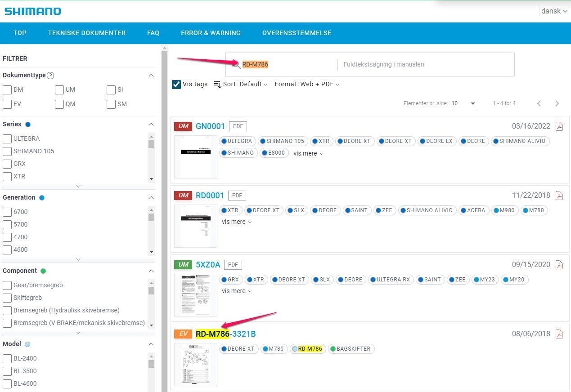The image size is (571, 392).
Task: Expand 'vis mere' tags for RD0001
Action: tap(237, 222)
